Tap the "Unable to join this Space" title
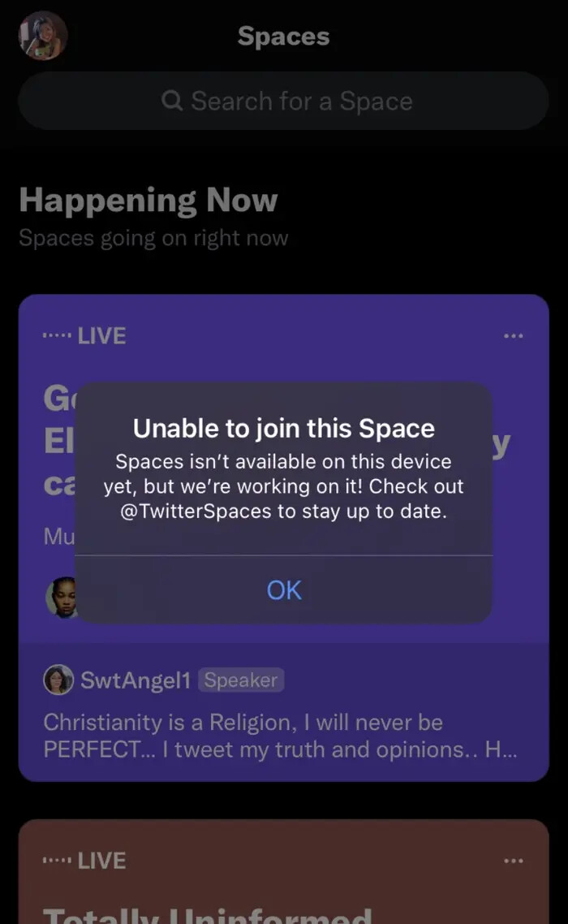 coord(283,428)
